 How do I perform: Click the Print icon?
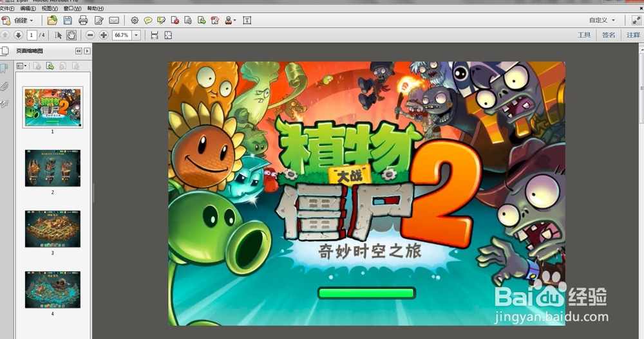[83, 20]
